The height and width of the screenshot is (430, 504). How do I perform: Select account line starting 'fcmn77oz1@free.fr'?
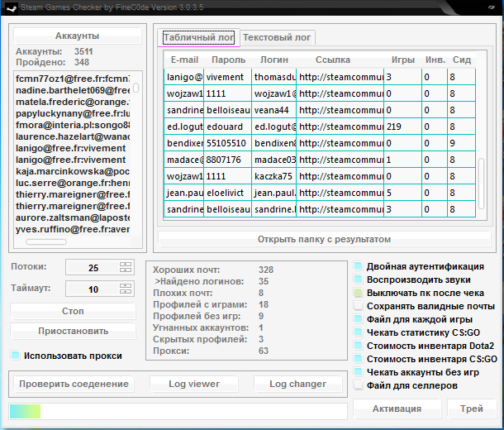(x=73, y=79)
